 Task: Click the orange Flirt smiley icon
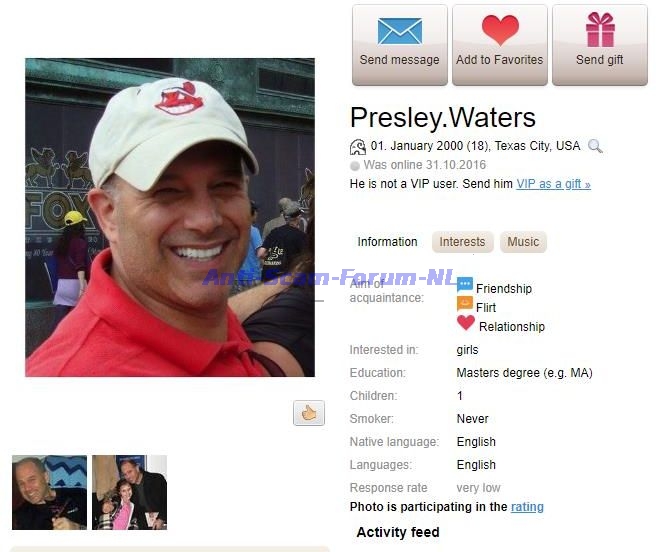pyautogui.click(x=465, y=303)
